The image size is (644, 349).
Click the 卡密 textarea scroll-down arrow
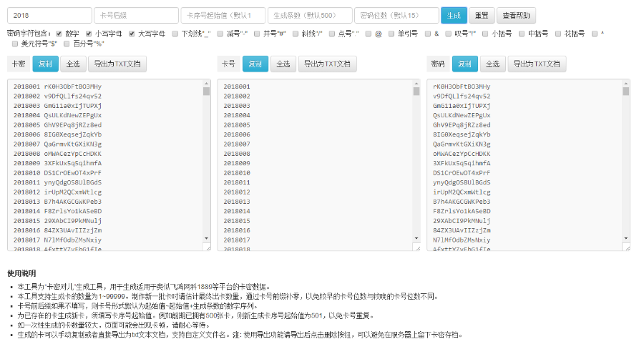[x=206, y=239]
